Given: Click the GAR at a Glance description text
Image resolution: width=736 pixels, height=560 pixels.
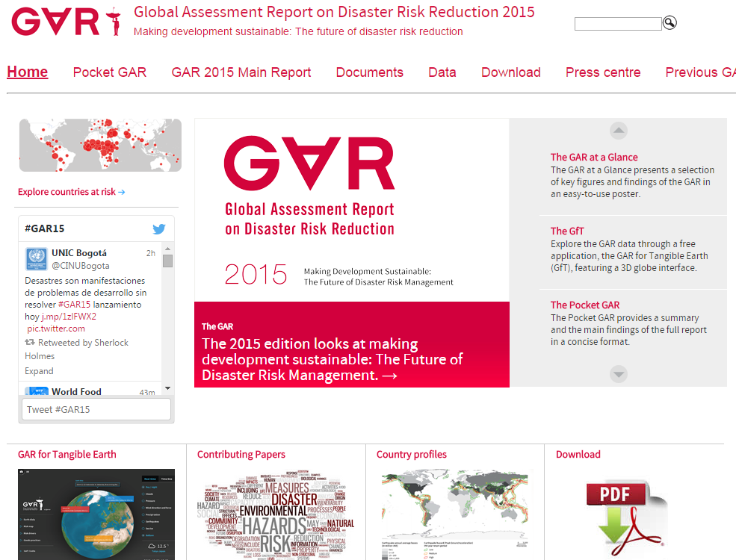Looking at the screenshot, I should pyautogui.click(x=632, y=182).
